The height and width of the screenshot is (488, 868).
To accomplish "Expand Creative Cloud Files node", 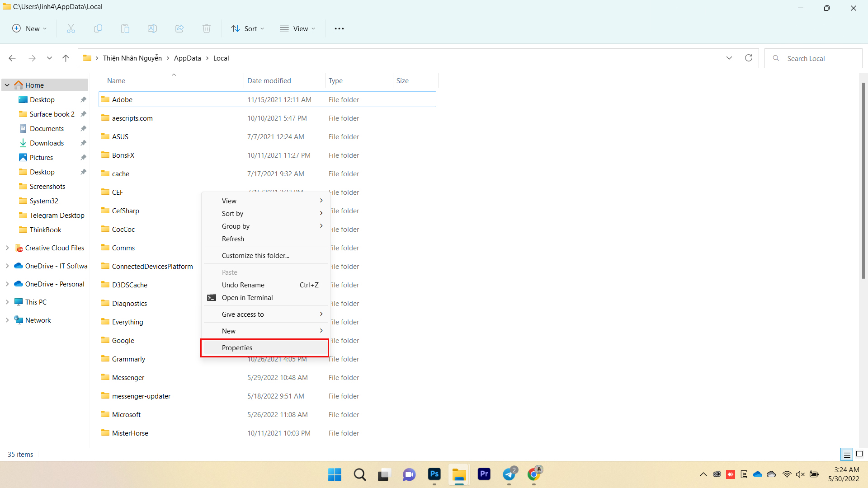I will pos(7,248).
